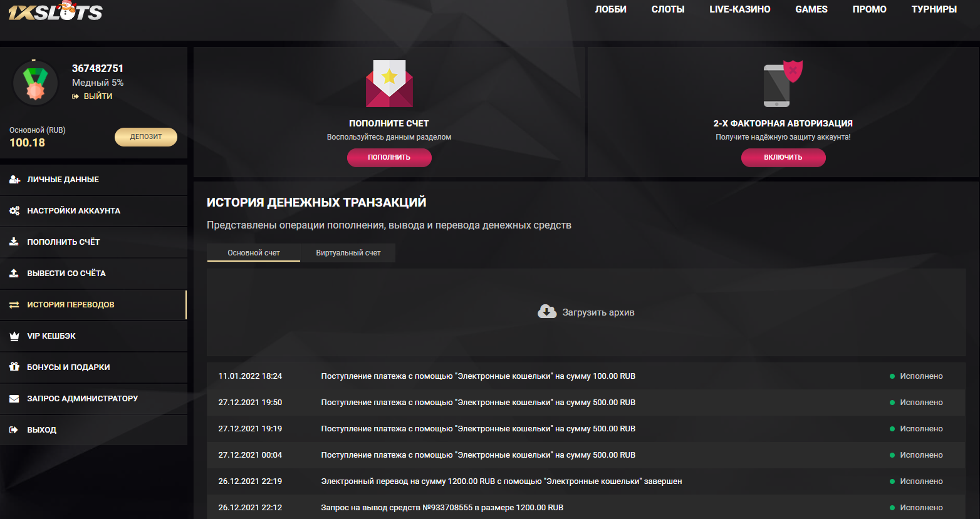Open VIP КЕШБЭК in sidebar
980x519 pixels.
pyautogui.click(x=93, y=336)
